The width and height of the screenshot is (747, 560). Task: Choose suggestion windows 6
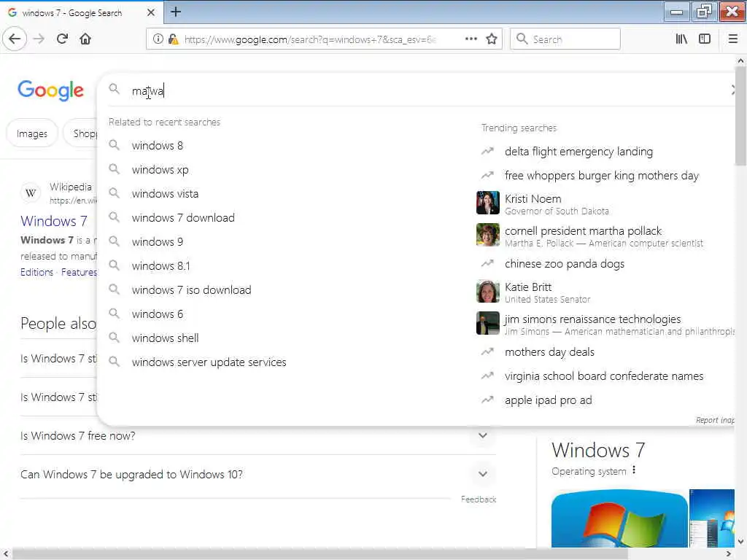158,314
